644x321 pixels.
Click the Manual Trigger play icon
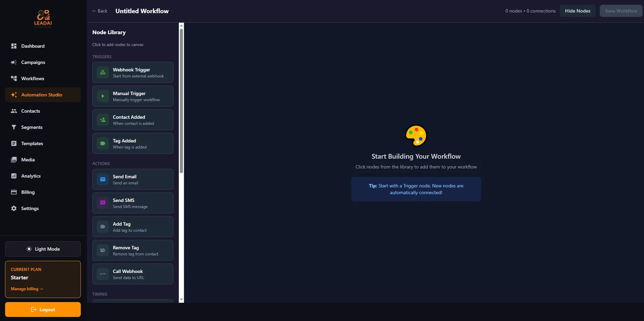(103, 96)
